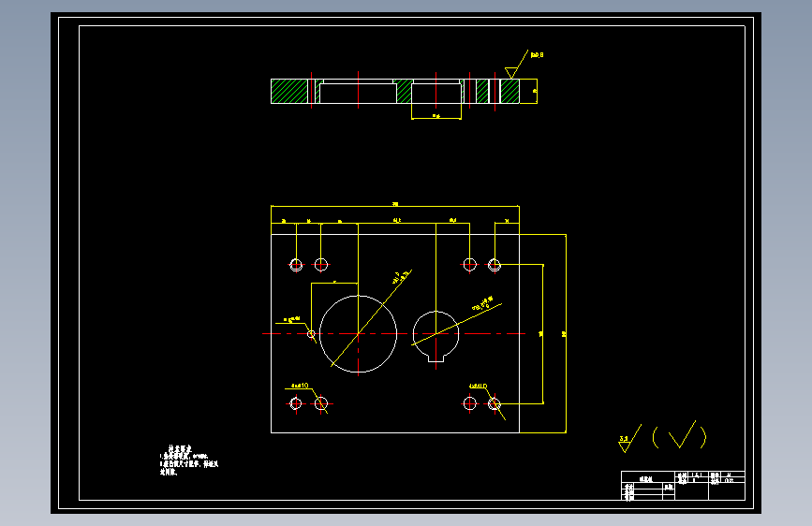Select the inner hole of the bottom-right pair
The width and height of the screenshot is (812, 526).
coord(470,403)
